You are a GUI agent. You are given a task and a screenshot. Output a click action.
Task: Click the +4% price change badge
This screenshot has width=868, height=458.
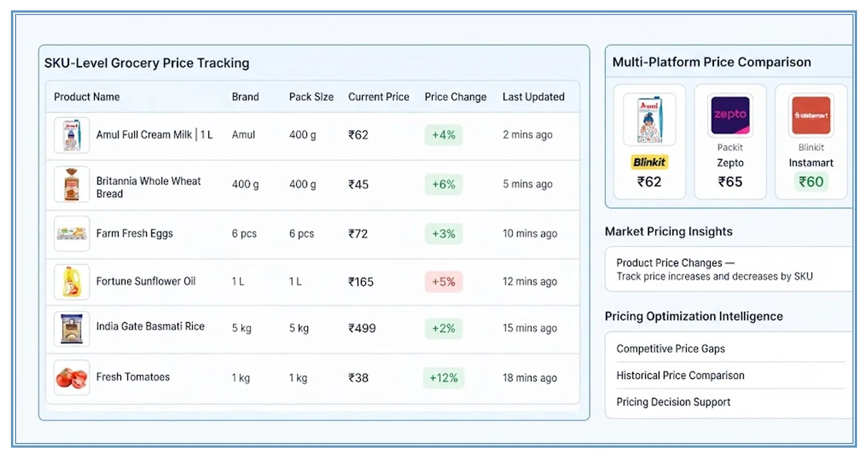pos(444,135)
